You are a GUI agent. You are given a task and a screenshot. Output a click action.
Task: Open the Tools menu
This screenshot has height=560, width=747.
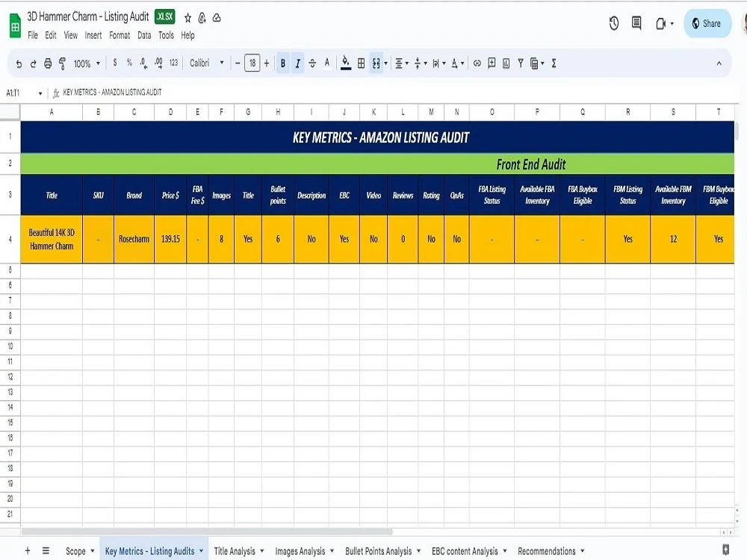[x=166, y=35]
